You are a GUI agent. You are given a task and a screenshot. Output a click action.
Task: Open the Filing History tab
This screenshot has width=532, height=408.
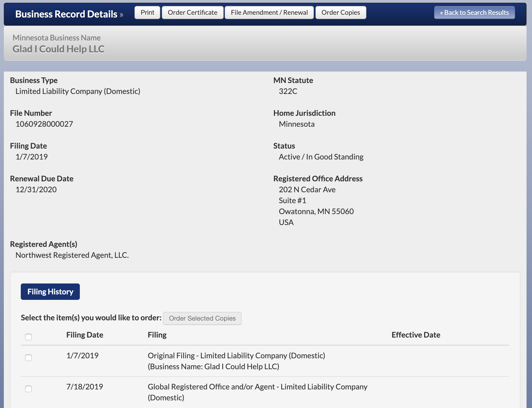50,292
